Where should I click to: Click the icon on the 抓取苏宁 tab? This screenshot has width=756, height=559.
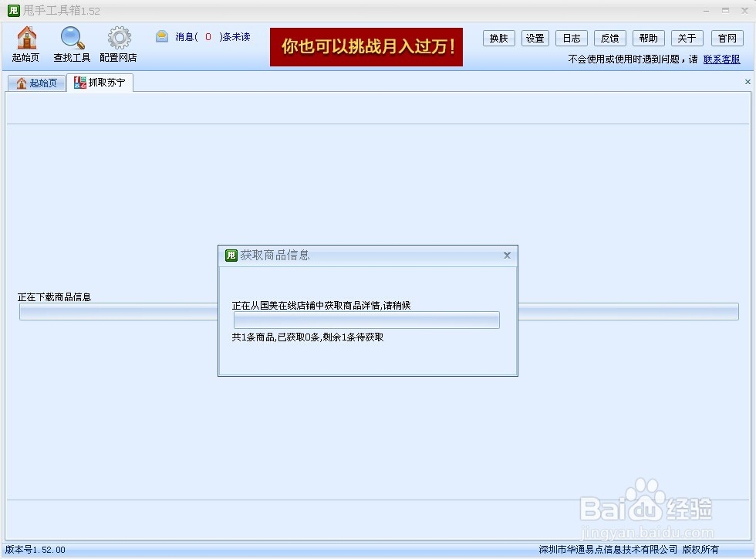coord(79,82)
